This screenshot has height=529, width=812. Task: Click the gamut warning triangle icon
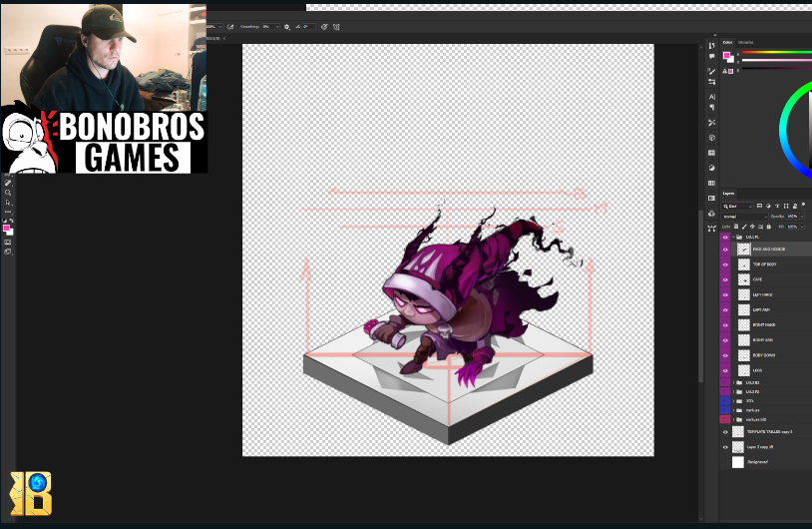pos(724,72)
